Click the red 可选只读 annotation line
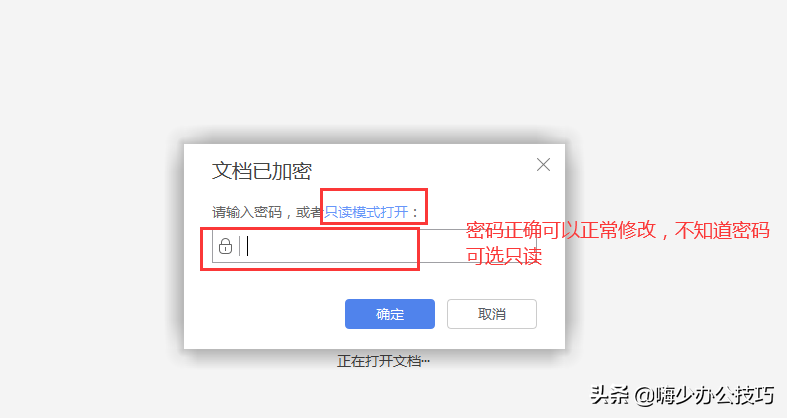Screen dimensions: 787x418 coord(504,256)
